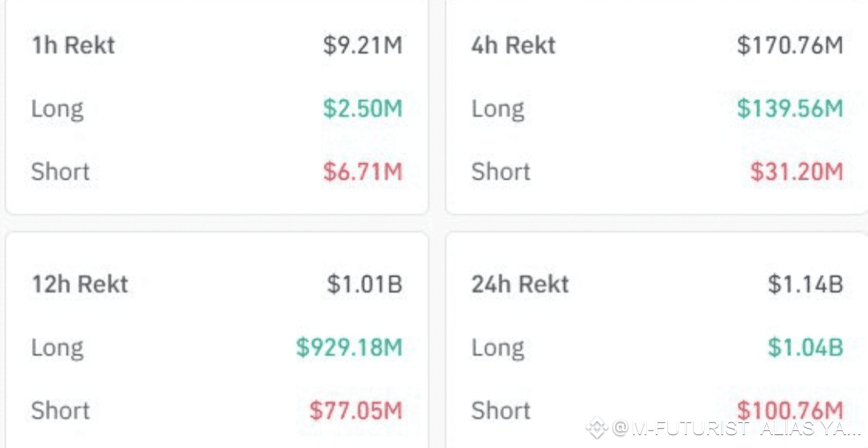Select the 12h Rekt card title
Viewport: 868px width, 448px height.
click(x=80, y=283)
